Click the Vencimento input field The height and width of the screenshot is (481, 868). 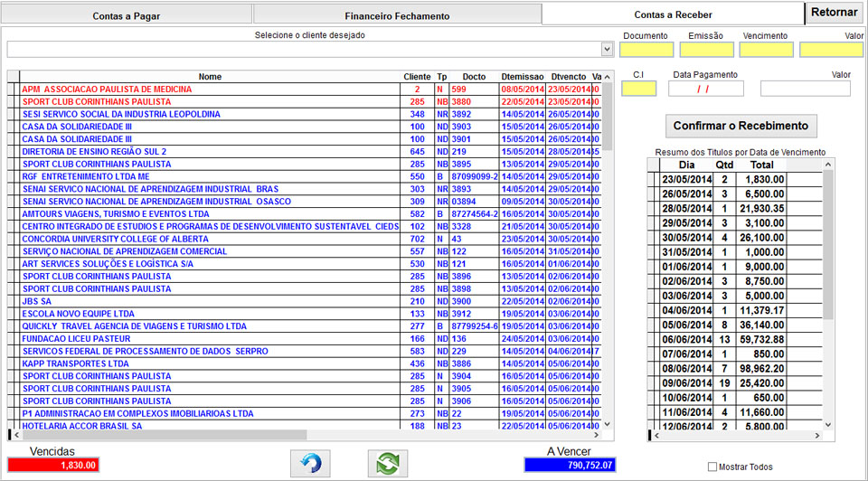(x=766, y=50)
